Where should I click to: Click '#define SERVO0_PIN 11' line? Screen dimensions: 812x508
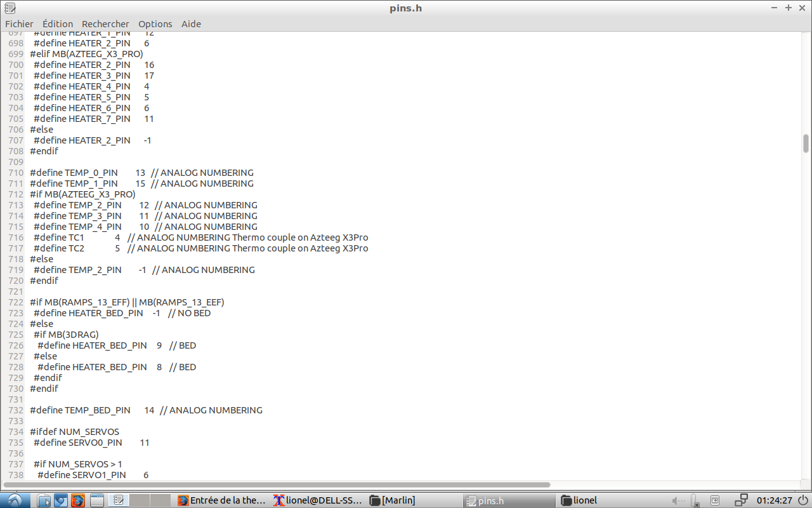(91, 443)
